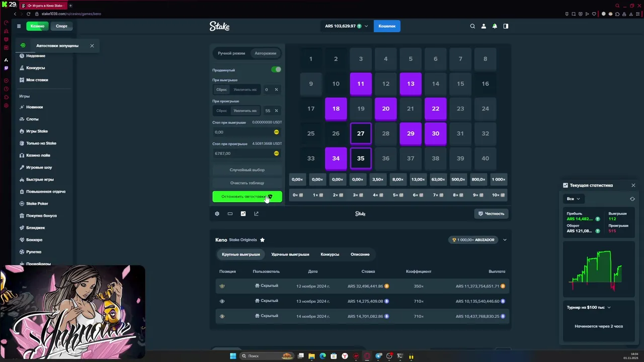Viewport: 644px width, 362px height.
Task: Switch to Авторежим tab
Action: point(265,53)
